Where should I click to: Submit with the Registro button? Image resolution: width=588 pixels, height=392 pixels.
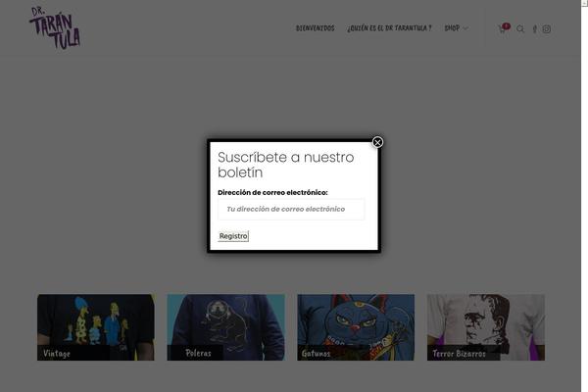pyautogui.click(x=233, y=236)
